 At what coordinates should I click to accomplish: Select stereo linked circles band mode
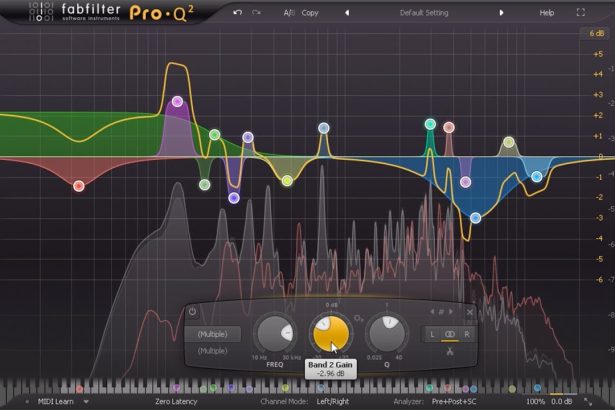(x=450, y=333)
